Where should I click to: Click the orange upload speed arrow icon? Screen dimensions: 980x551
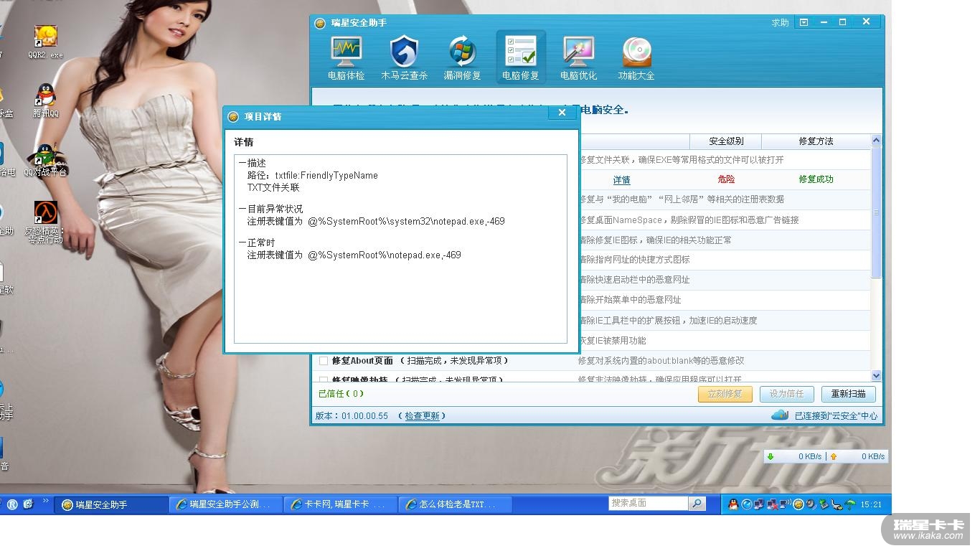[834, 456]
